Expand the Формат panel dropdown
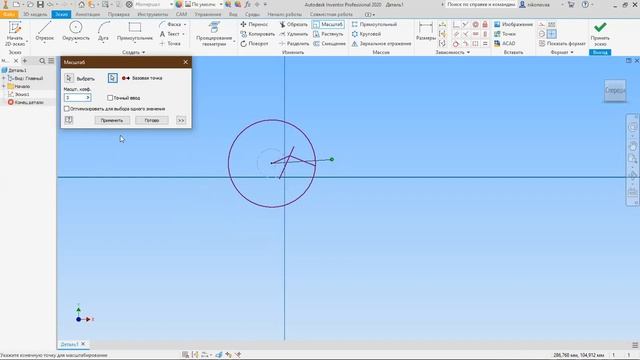The width and height of the screenshot is (640, 360). point(562,52)
